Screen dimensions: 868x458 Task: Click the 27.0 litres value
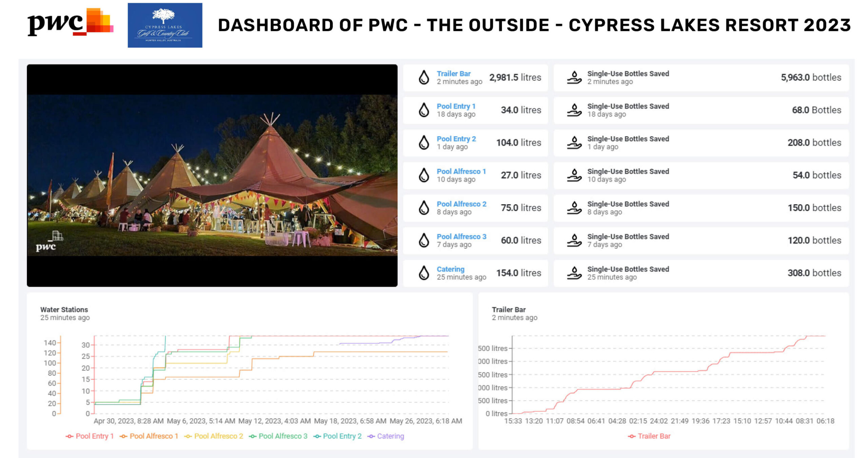click(521, 175)
